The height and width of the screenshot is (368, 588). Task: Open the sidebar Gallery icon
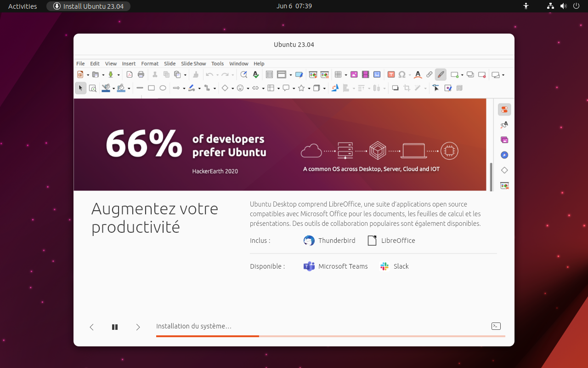(504, 140)
